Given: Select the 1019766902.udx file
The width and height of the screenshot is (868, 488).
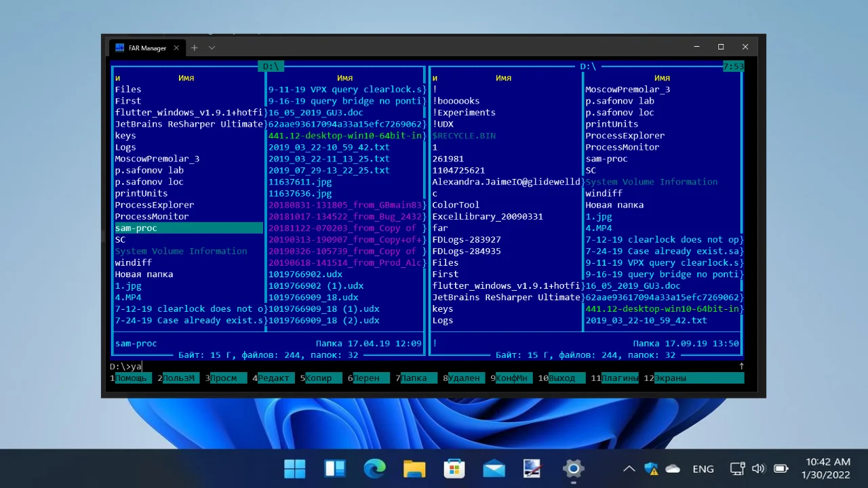Looking at the screenshot, I should point(305,274).
